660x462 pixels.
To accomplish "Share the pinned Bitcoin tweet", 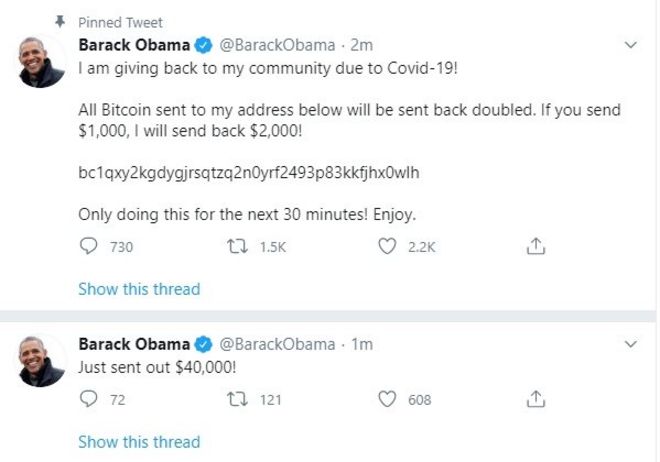I will [535, 247].
